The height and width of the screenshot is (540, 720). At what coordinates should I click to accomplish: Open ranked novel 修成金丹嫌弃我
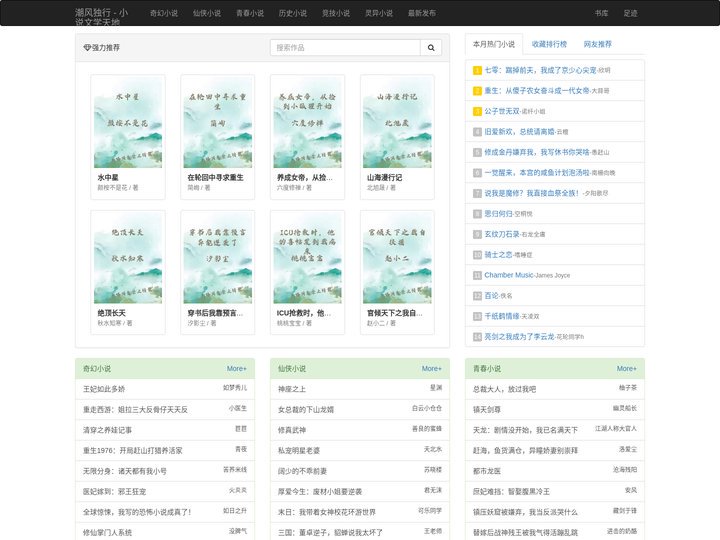[x=537, y=152]
